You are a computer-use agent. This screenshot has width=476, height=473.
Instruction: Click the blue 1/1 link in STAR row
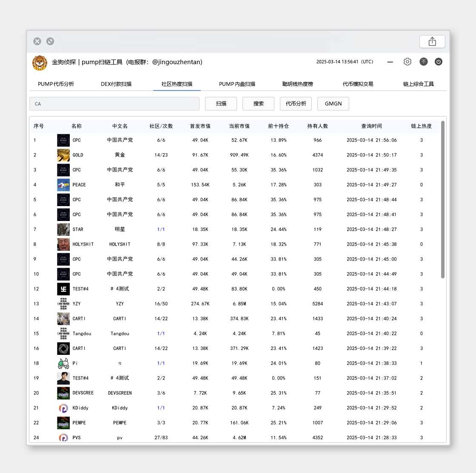click(161, 229)
